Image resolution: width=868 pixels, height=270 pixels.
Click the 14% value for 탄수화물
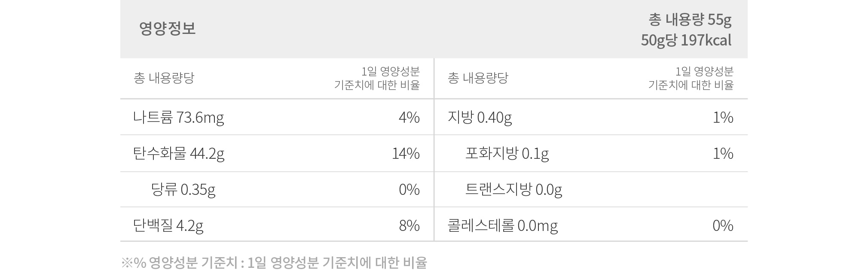406,154
